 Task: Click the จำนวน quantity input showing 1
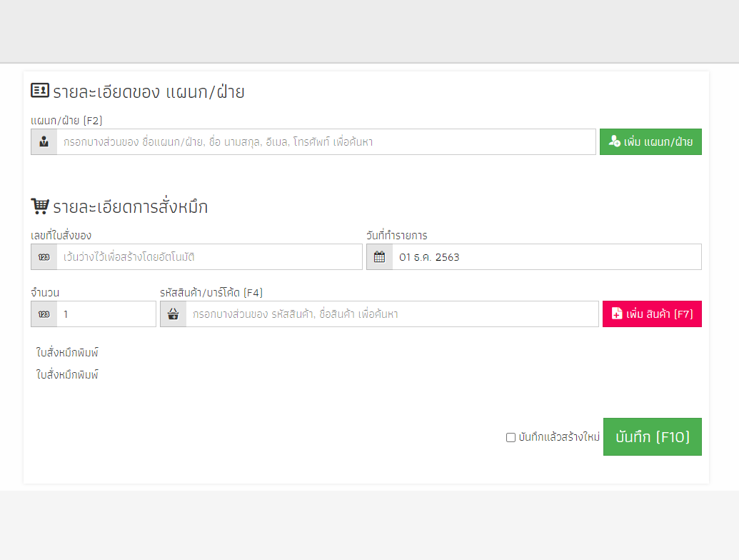click(x=106, y=314)
